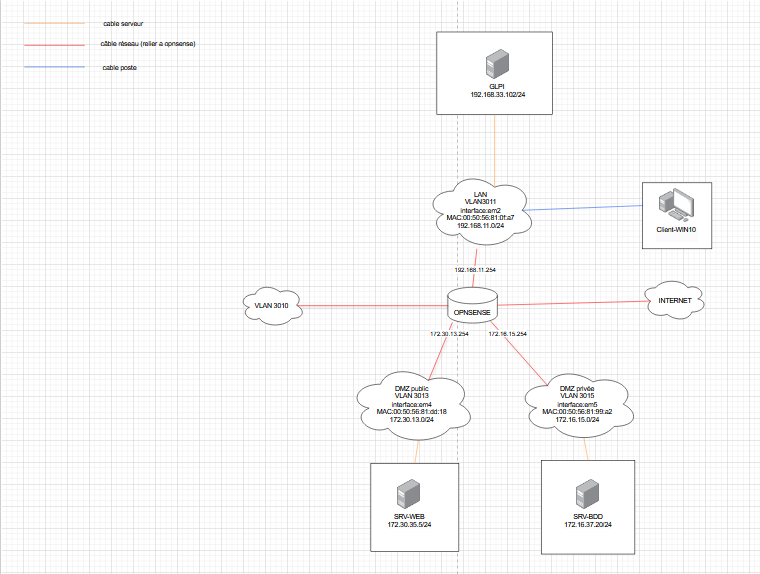This screenshot has height=574, width=760.
Task: Select the 192.168.11.254 interface label
Action: point(474,270)
